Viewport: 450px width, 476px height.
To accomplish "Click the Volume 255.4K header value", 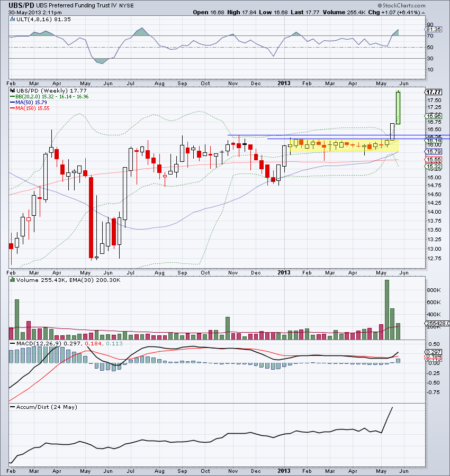I will (344, 13).
